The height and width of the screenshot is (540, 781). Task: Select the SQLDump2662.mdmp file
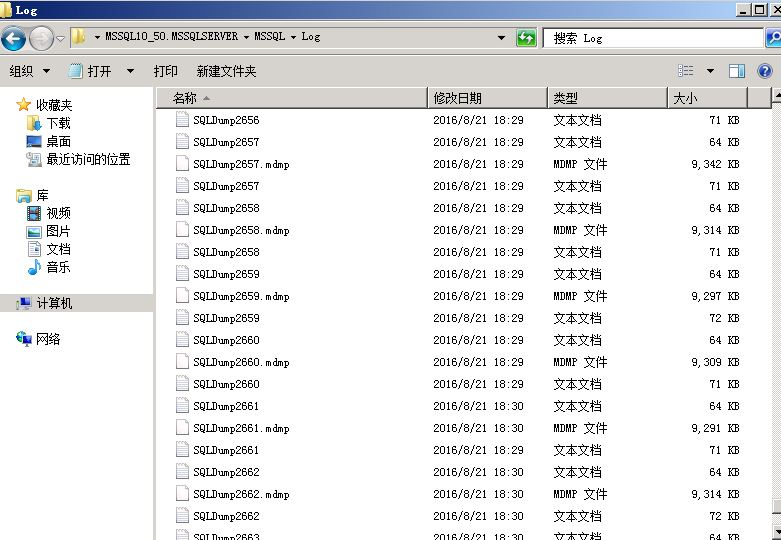click(241, 494)
